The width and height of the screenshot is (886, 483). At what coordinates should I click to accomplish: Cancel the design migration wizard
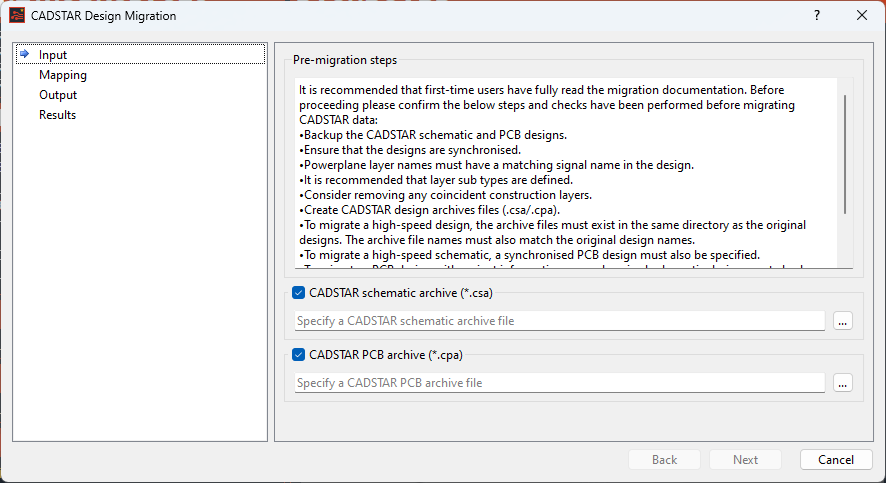(x=836, y=460)
